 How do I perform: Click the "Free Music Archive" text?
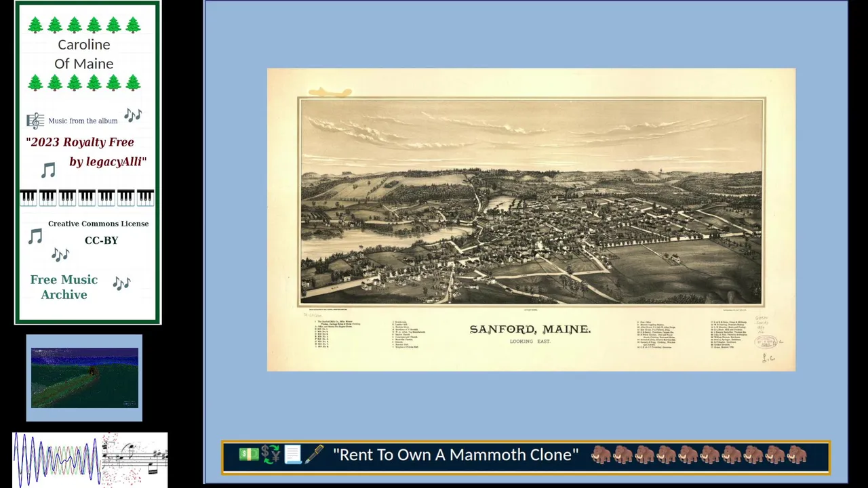click(64, 287)
